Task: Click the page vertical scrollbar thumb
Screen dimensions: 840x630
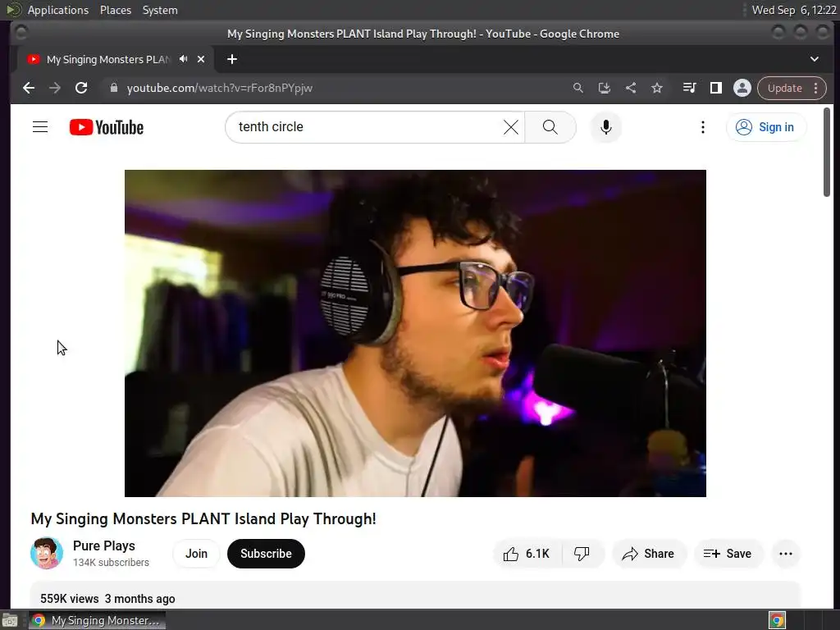Action: pos(827,152)
